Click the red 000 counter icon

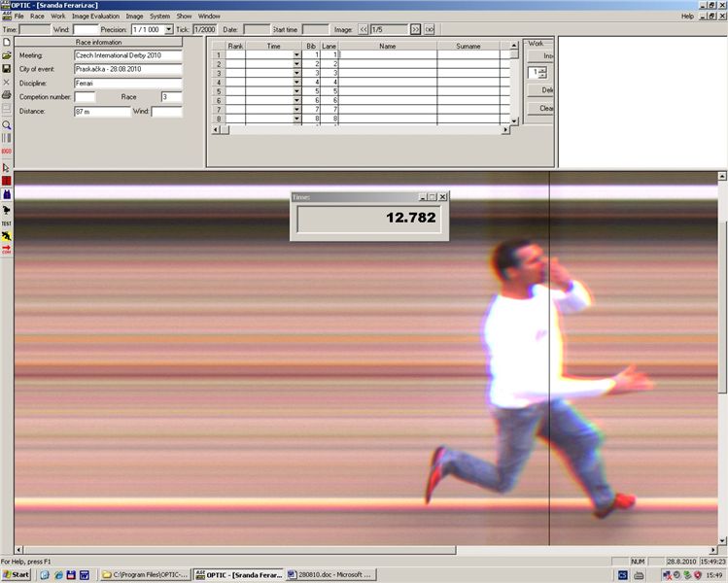pyautogui.click(x=7, y=152)
